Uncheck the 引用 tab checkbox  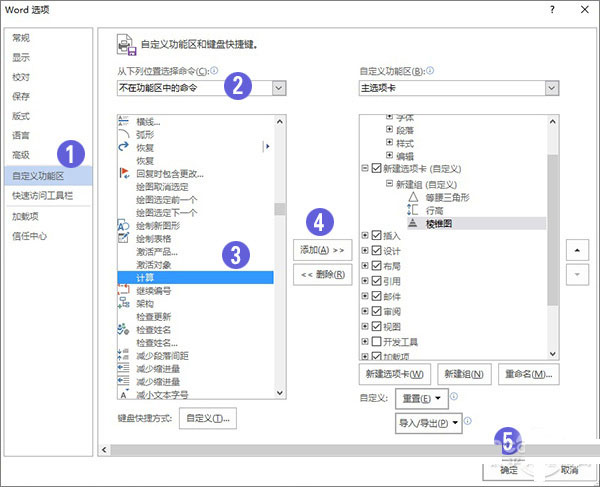(377, 280)
